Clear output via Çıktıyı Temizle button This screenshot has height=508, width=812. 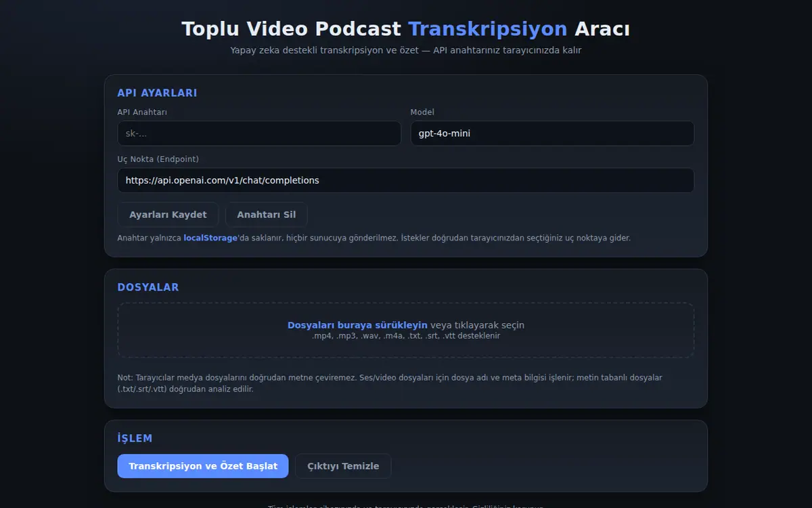[x=343, y=466]
